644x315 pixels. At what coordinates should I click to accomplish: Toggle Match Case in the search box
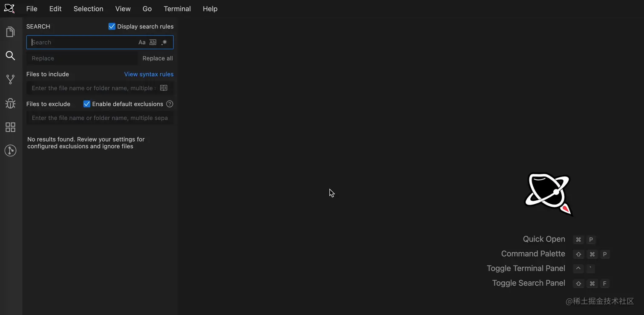point(142,42)
